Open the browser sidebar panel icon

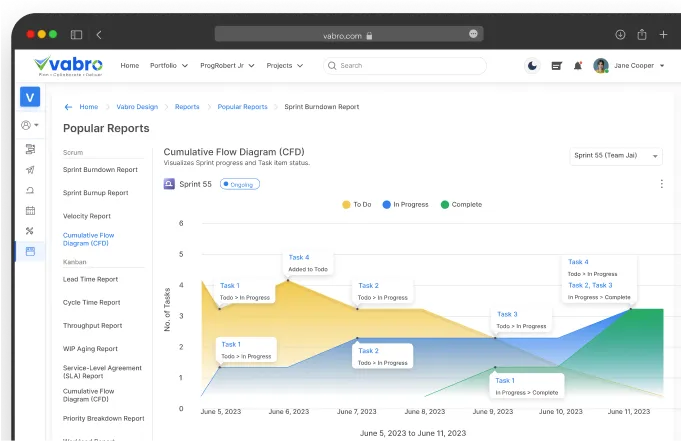point(75,34)
